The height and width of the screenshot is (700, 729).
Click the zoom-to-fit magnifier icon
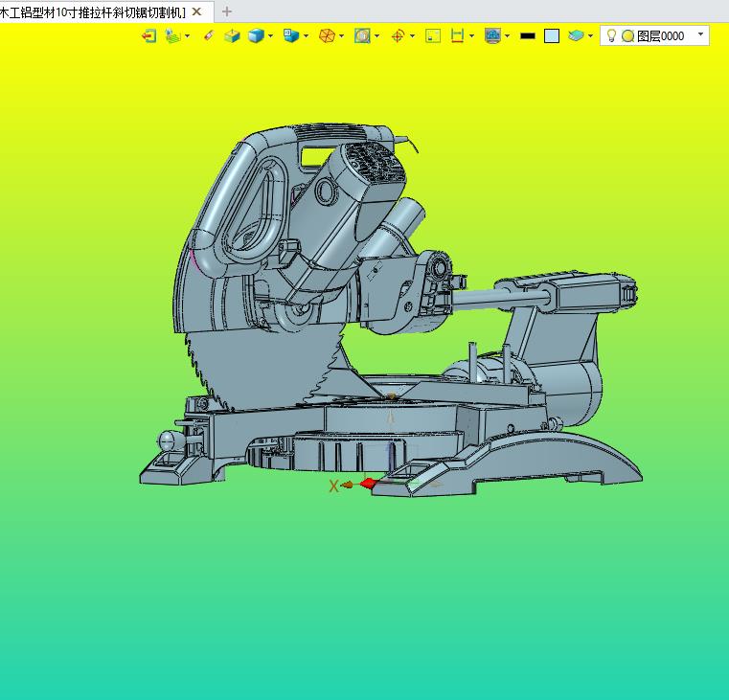click(x=362, y=35)
